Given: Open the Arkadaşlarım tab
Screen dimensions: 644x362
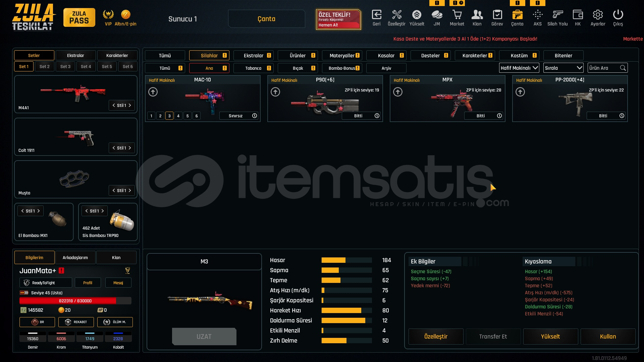Looking at the screenshot, I should 75,258.
